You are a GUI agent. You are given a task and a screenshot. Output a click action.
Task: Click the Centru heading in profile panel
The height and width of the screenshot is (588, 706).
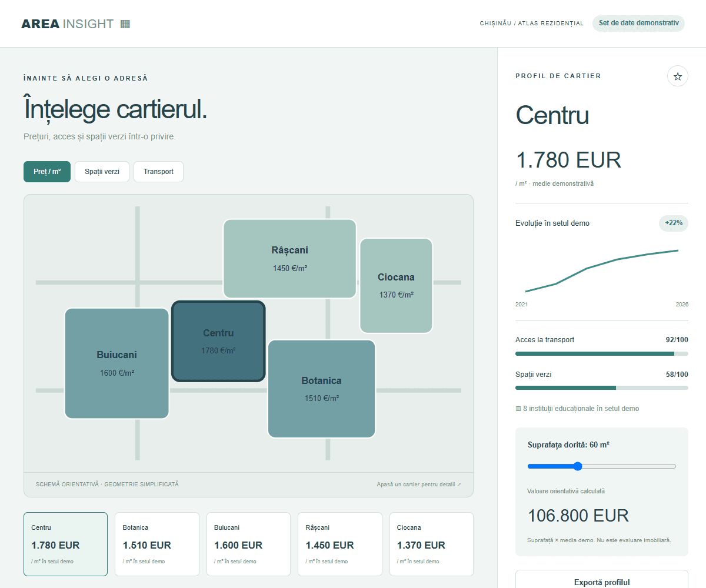tap(552, 115)
